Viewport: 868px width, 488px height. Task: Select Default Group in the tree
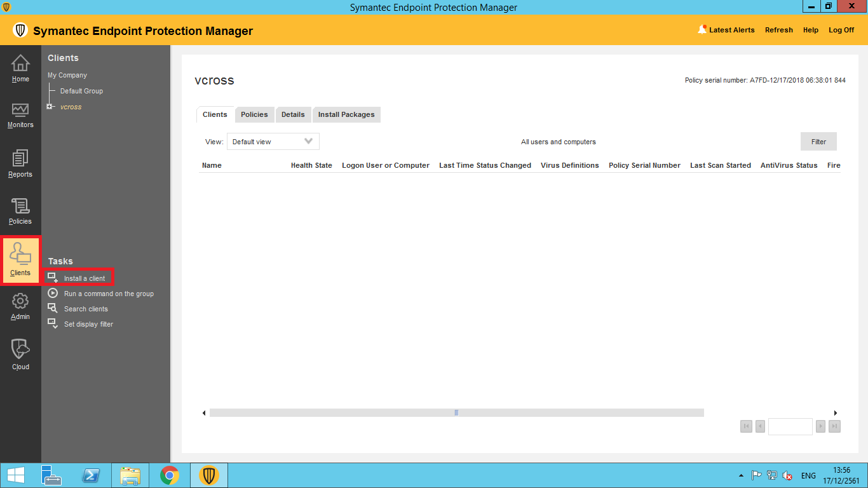click(81, 91)
